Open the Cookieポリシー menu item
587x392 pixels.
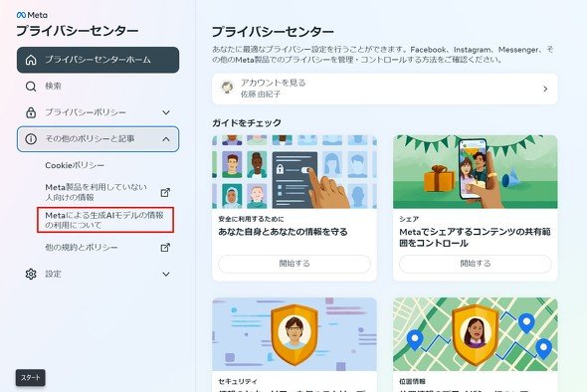point(75,165)
